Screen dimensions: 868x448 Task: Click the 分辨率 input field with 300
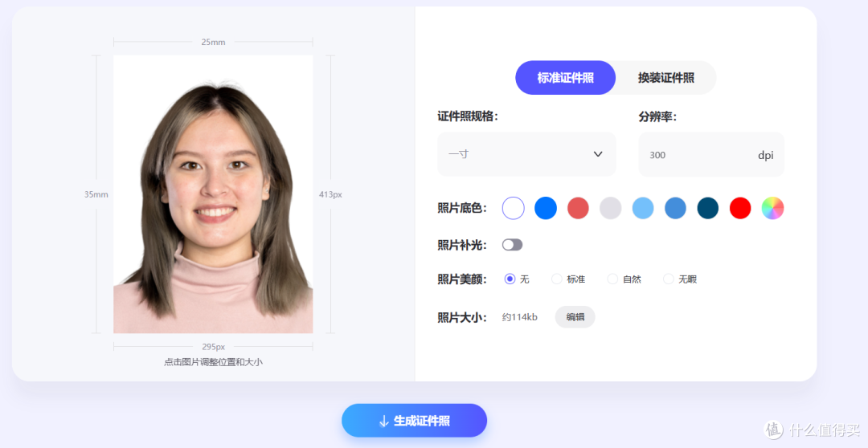click(x=711, y=154)
